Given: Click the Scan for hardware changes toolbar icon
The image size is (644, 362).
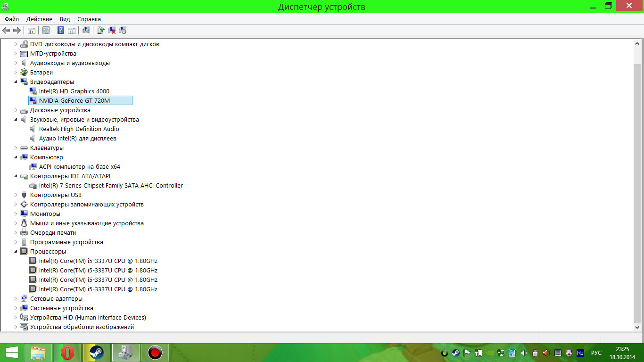Looking at the screenshot, I should pyautogui.click(x=86, y=31).
